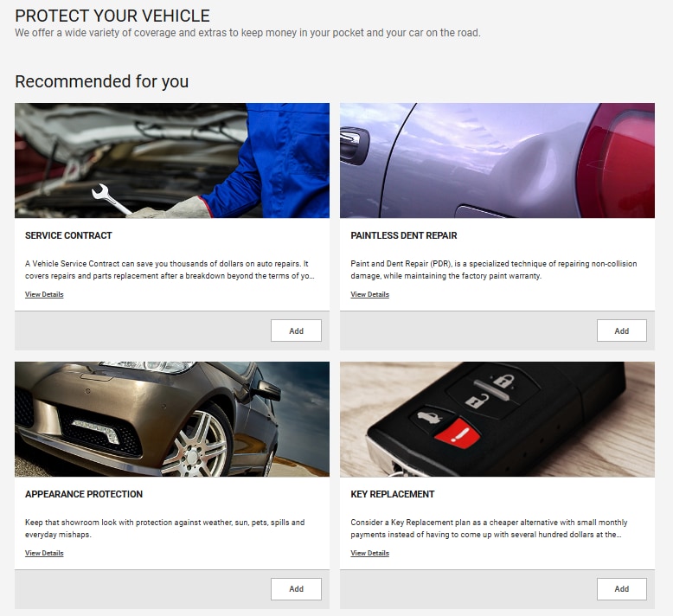Open the dented car panel image
The height and width of the screenshot is (616, 673).
pos(497,161)
